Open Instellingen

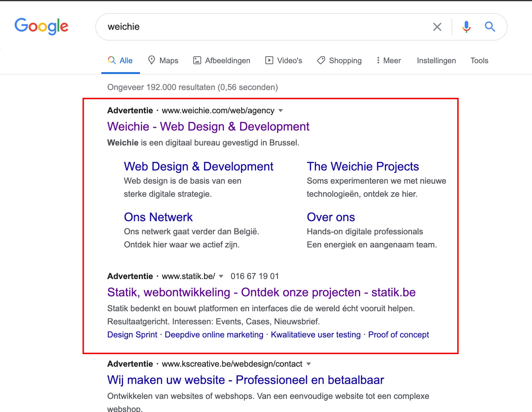pyautogui.click(x=436, y=61)
